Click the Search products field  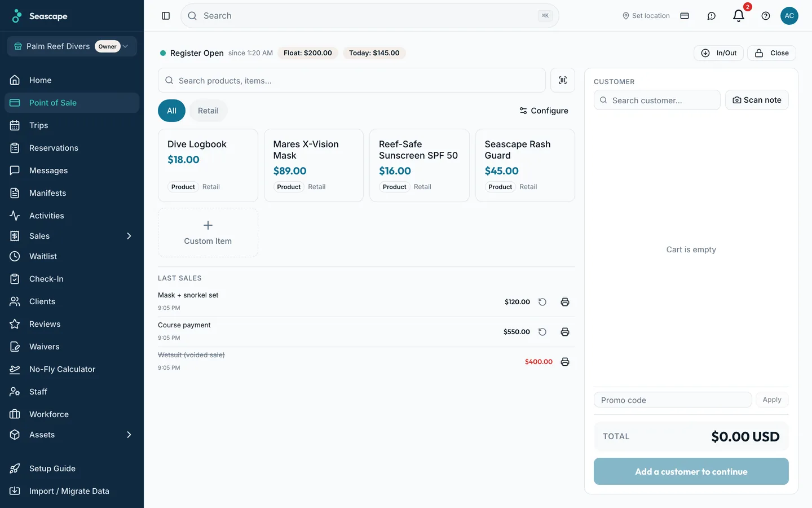352,80
